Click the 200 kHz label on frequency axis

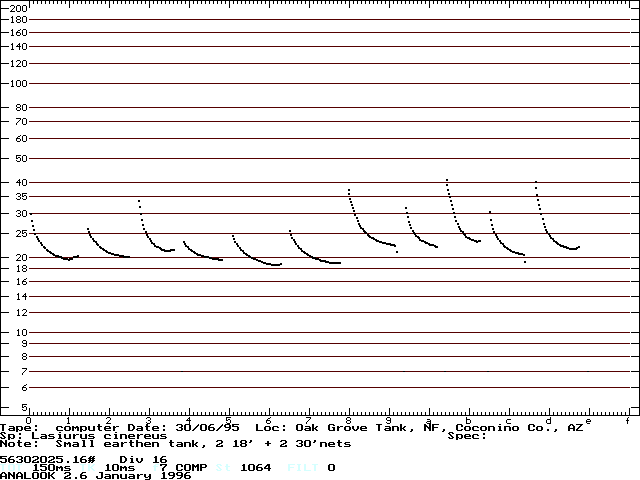pos(18,8)
